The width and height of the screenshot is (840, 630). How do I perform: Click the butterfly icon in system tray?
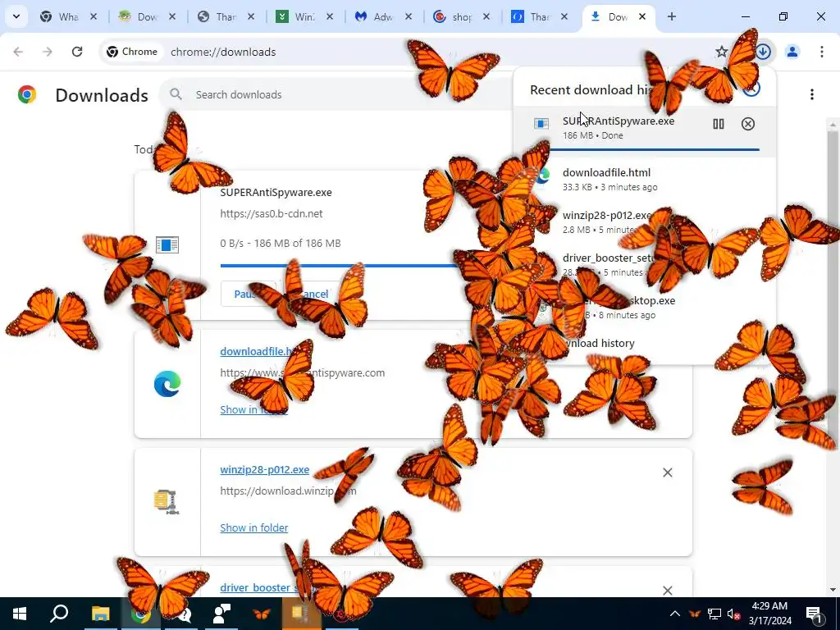[x=695, y=614]
